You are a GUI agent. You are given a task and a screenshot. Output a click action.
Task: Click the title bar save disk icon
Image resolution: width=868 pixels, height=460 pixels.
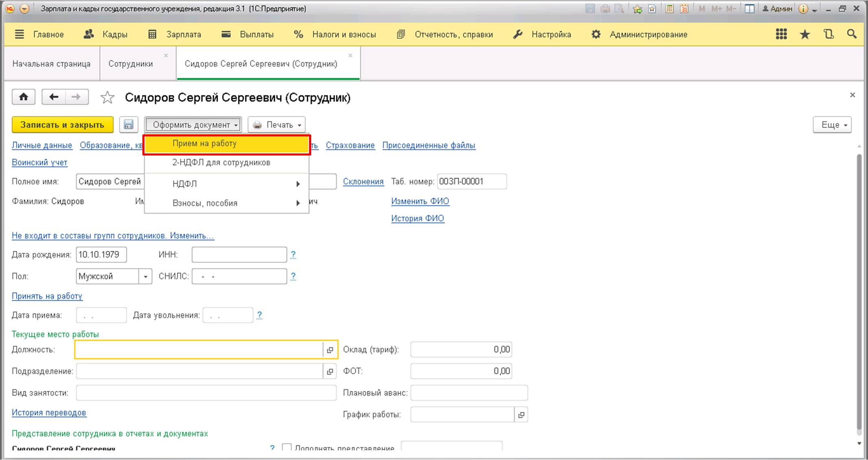(590, 9)
